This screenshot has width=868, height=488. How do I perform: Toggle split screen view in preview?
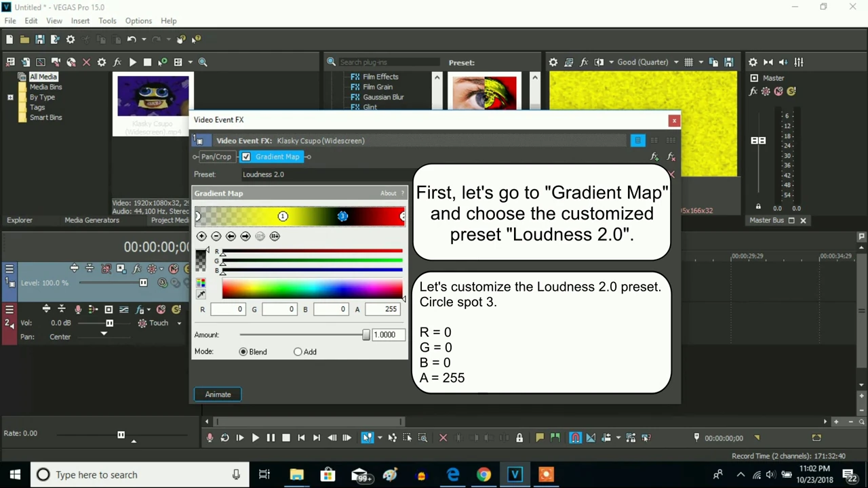(x=599, y=62)
